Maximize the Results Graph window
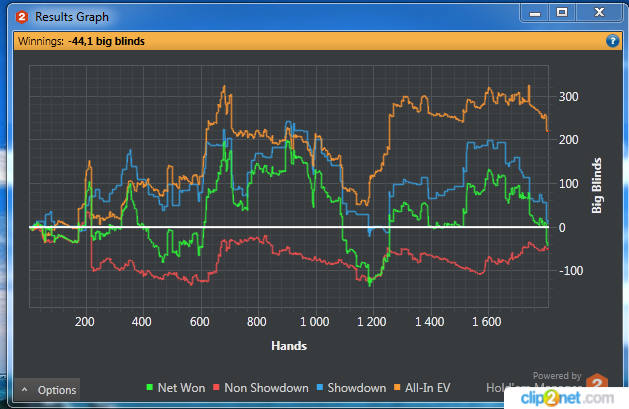 [x=562, y=13]
